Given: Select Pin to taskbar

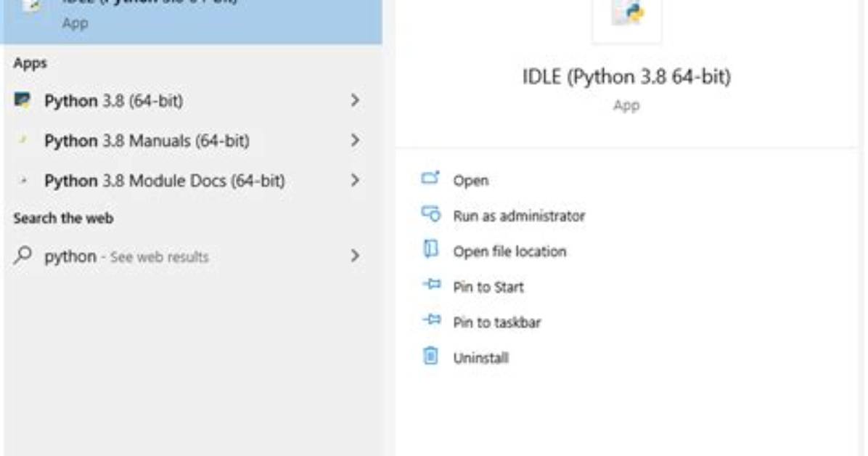Looking at the screenshot, I should (x=496, y=322).
